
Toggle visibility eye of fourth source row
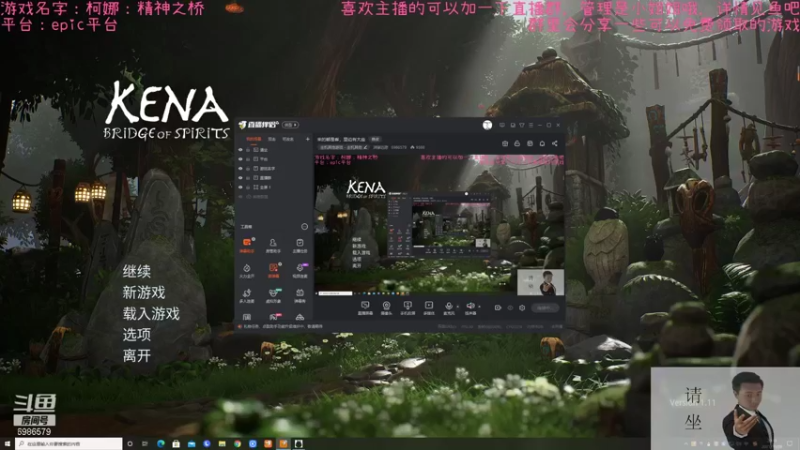pyautogui.click(x=240, y=178)
